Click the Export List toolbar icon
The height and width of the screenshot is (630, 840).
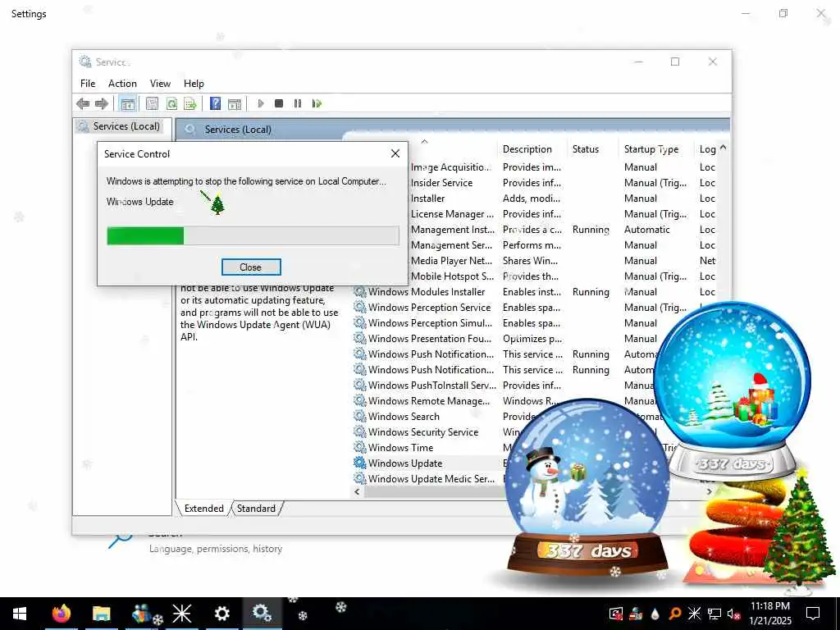pyautogui.click(x=189, y=103)
